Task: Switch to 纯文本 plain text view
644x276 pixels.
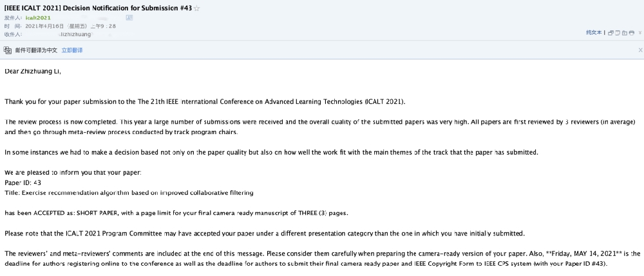Action: [594, 32]
